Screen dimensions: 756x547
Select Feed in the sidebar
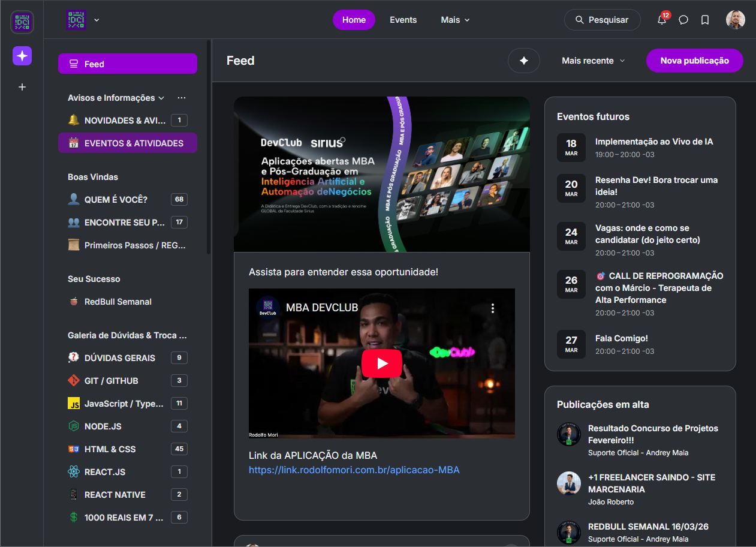[x=128, y=64]
